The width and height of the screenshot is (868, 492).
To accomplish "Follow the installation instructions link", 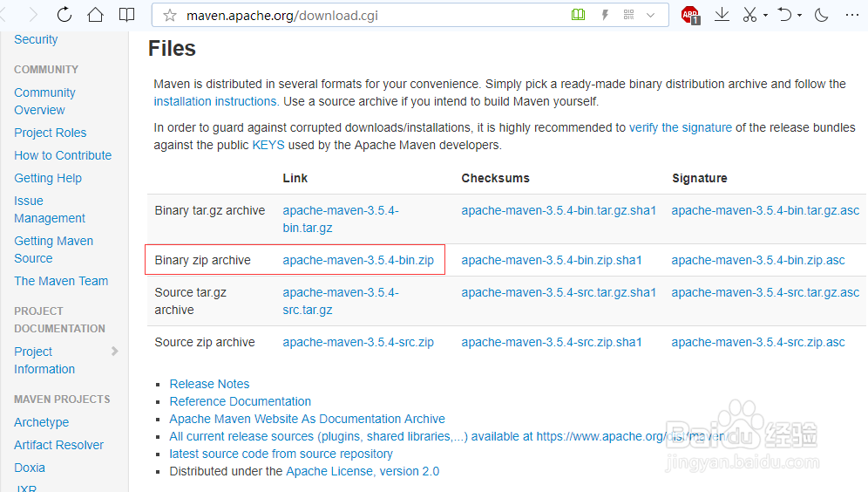I will click(x=216, y=102).
